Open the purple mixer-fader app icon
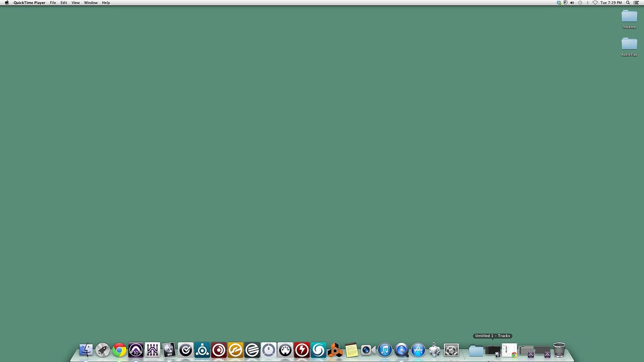This screenshot has width=644, height=362. [x=152, y=349]
